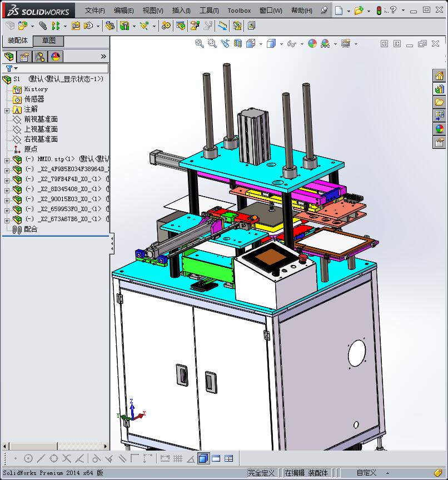Open the 编辑(E) menu

124,11
